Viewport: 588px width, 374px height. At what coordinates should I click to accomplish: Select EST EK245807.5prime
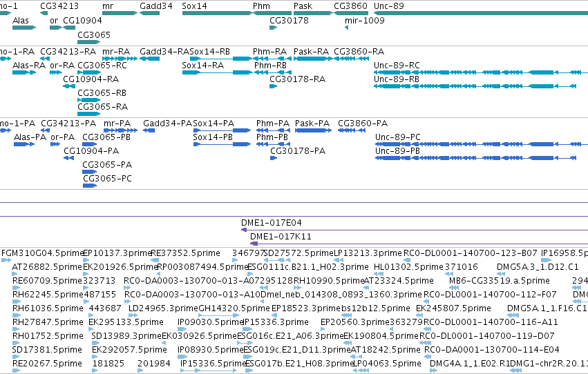[421, 315]
